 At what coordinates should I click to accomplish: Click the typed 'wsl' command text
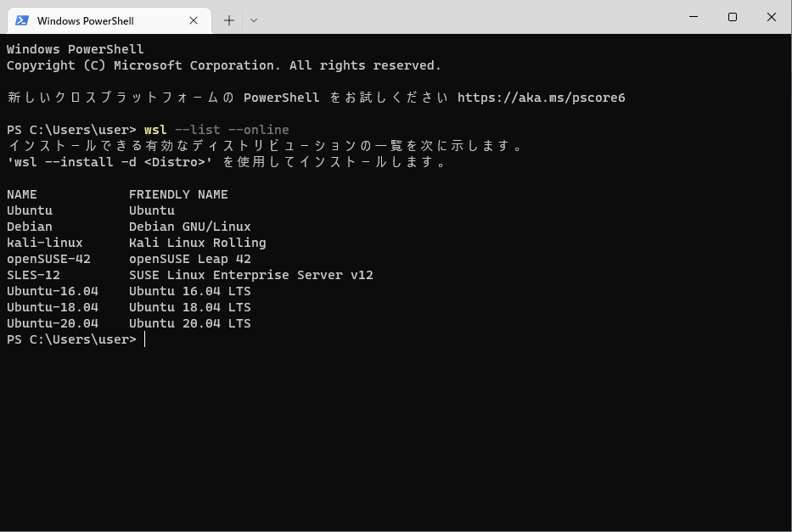click(x=155, y=130)
